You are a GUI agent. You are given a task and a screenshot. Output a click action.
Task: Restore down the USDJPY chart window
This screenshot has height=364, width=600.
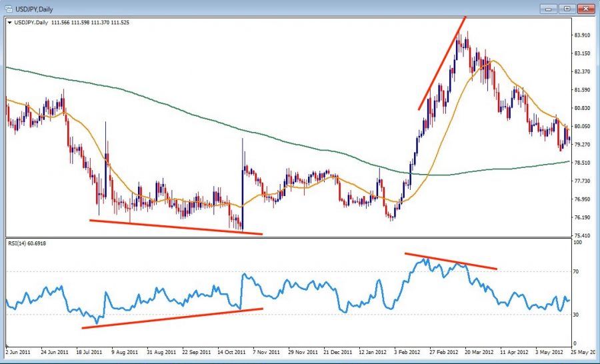[567, 8]
